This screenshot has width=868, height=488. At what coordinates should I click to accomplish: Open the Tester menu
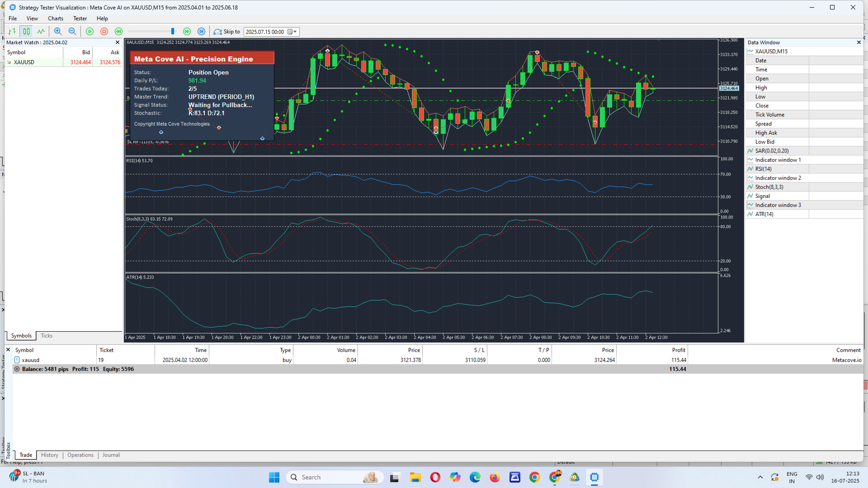(x=80, y=19)
